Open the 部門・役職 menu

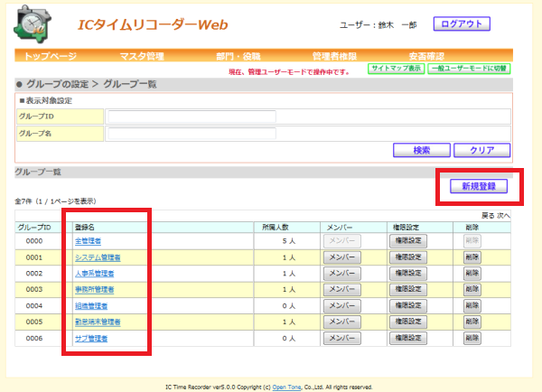[x=238, y=56]
